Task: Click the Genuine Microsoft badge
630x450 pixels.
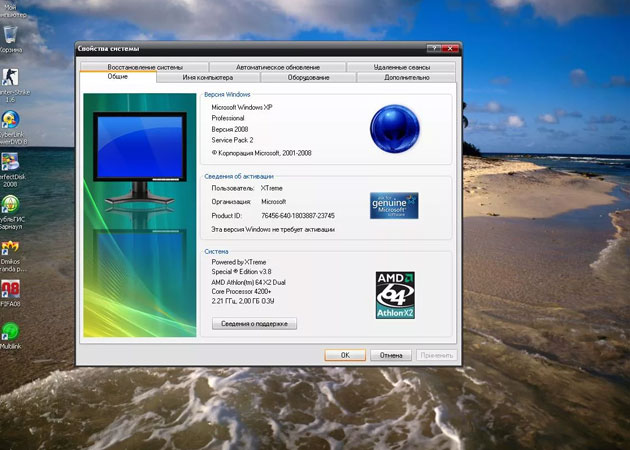Action: 394,205
